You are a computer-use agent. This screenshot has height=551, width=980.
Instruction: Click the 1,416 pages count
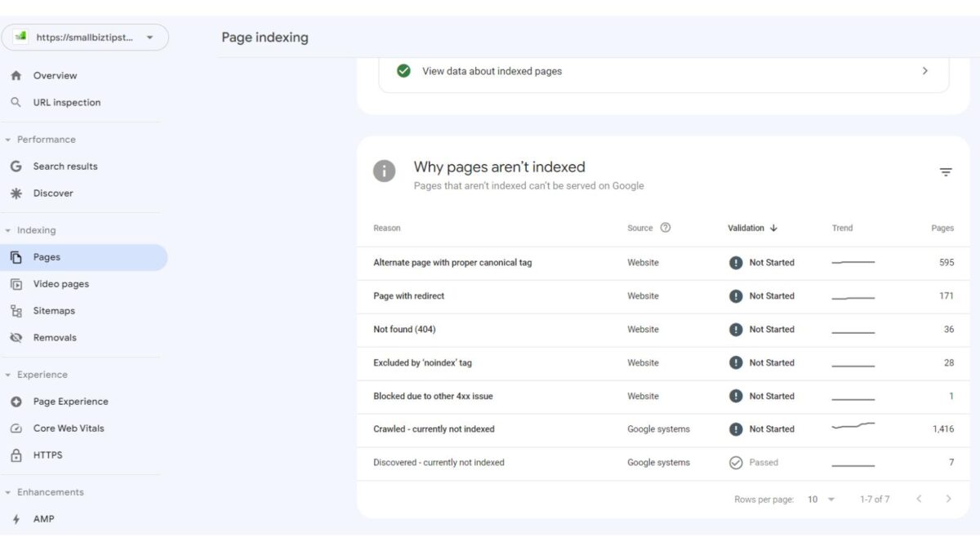(943, 429)
